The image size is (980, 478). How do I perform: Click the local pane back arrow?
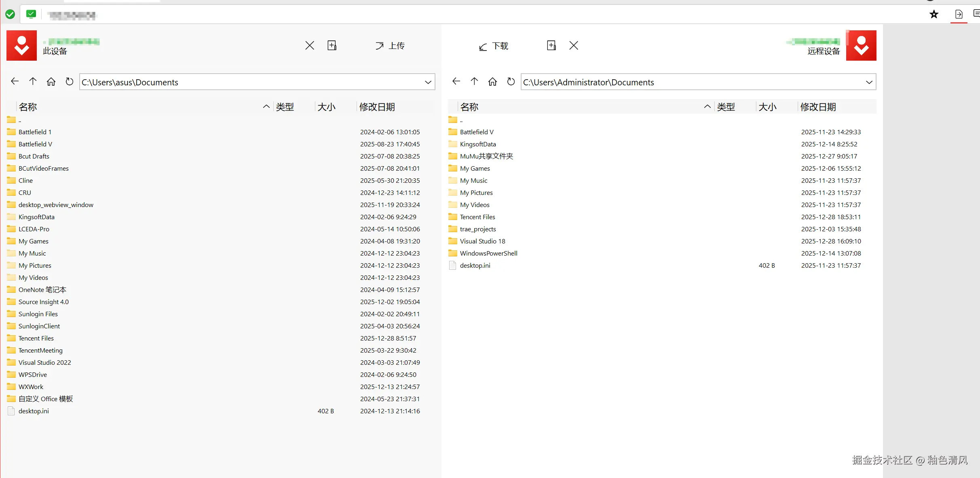[x=15, y=81]
